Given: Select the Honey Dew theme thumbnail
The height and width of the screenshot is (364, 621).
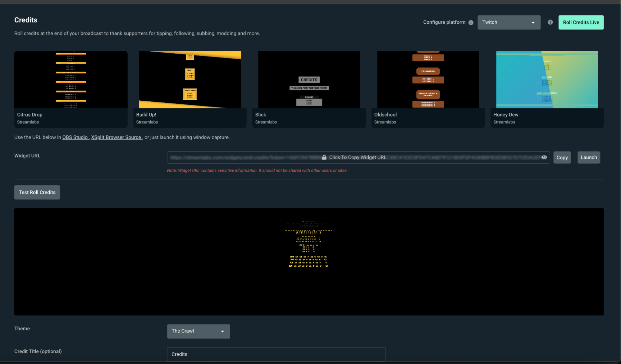Looking at the screenshot, I should click(x=547, y=80).
